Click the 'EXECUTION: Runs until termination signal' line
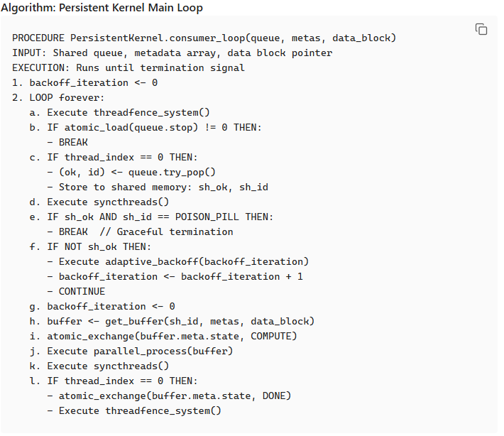 tap(128, 67)
